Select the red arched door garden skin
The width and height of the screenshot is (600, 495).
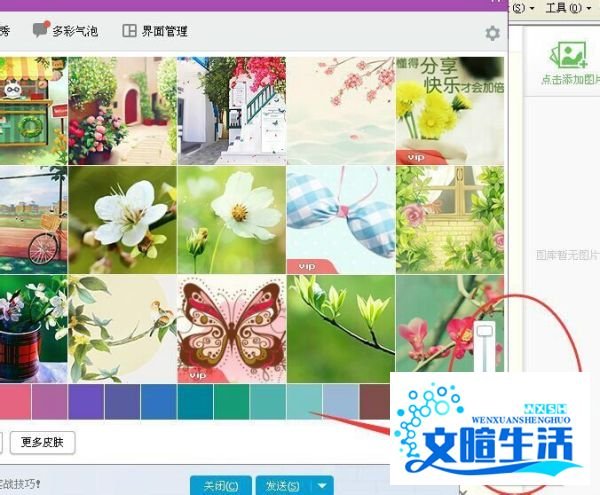122,111
